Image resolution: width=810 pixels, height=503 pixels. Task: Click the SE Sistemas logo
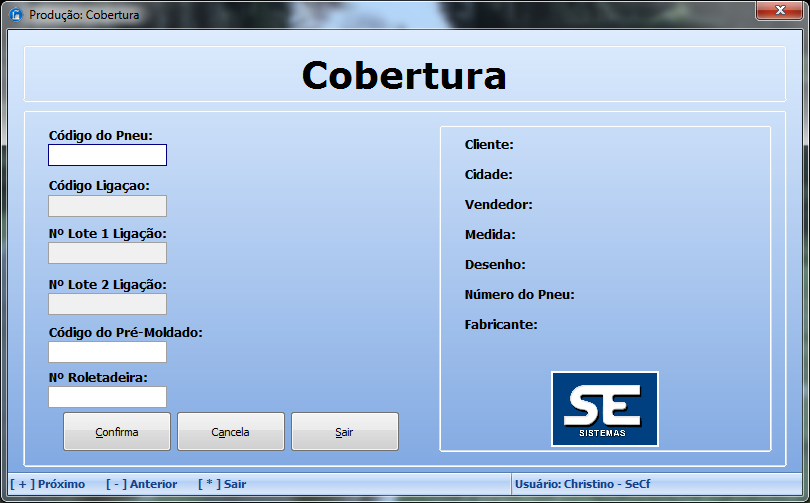(604, 408)
